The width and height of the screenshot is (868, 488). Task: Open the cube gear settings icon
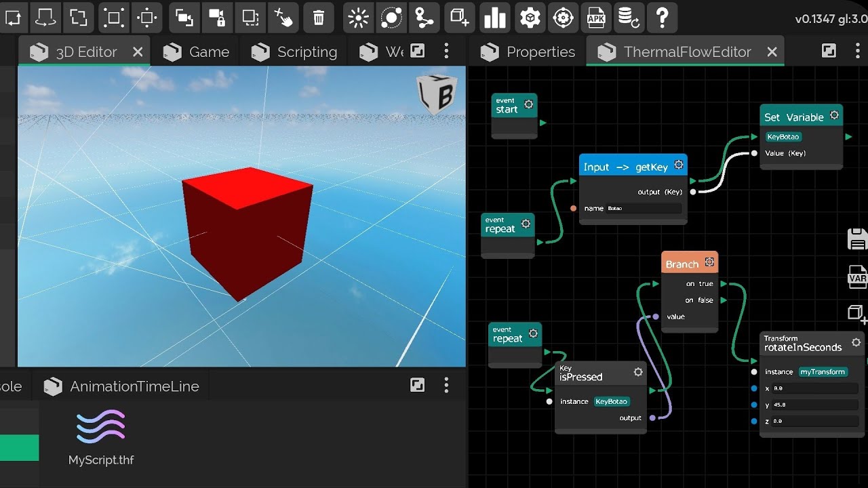[x=530, y=18]
